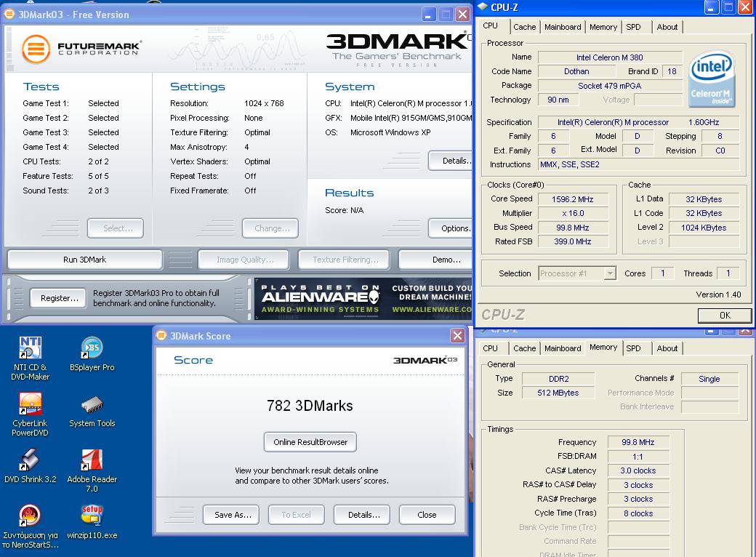Open BSplayer Pro desktop icon
Image resolution: width=756 pixels, height=557 pixels.
(92, 354)
